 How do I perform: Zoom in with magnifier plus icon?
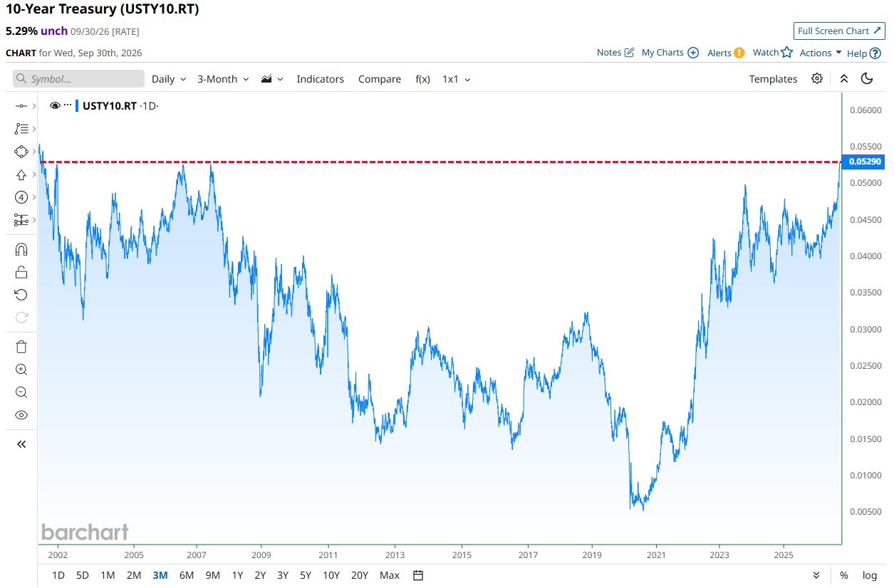pos(21,369)
